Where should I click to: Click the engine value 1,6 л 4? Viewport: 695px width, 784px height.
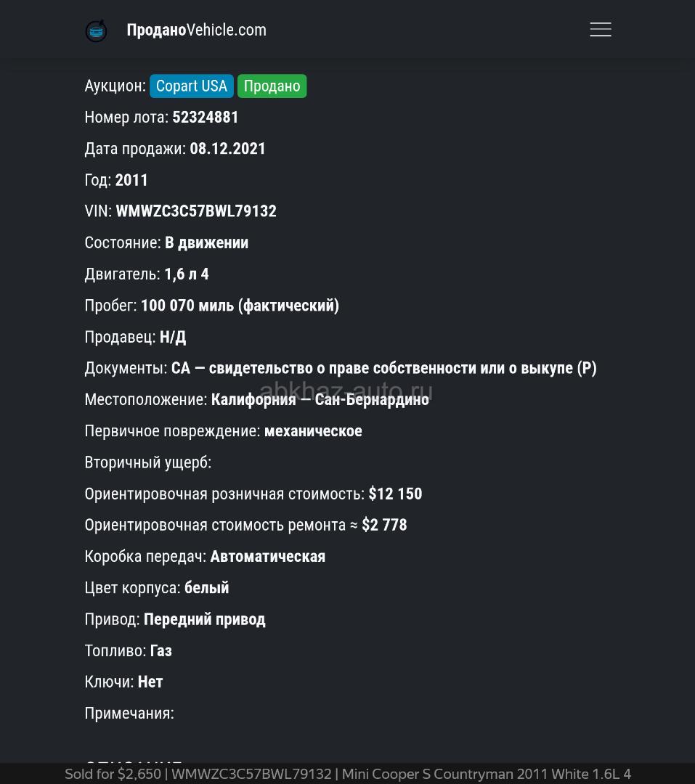(x=187, y=274)
